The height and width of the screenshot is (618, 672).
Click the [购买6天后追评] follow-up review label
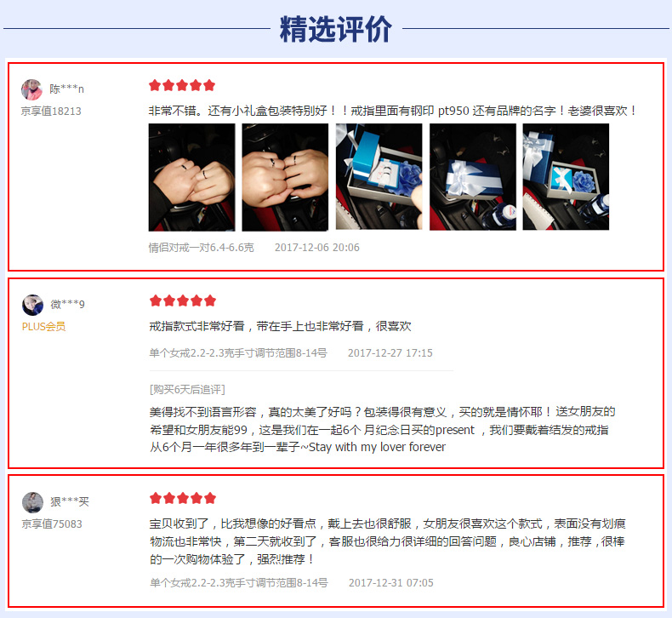[x=187, y=389]
